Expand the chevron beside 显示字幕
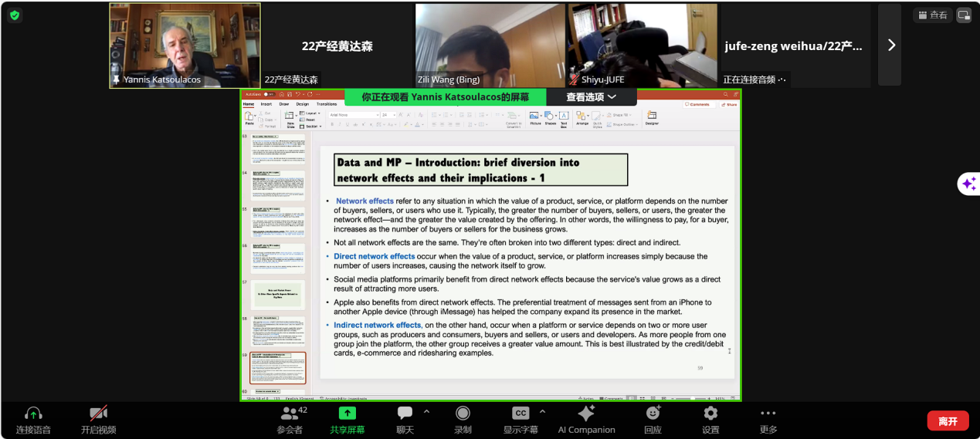The image size is (980, 439). [542, 411]
